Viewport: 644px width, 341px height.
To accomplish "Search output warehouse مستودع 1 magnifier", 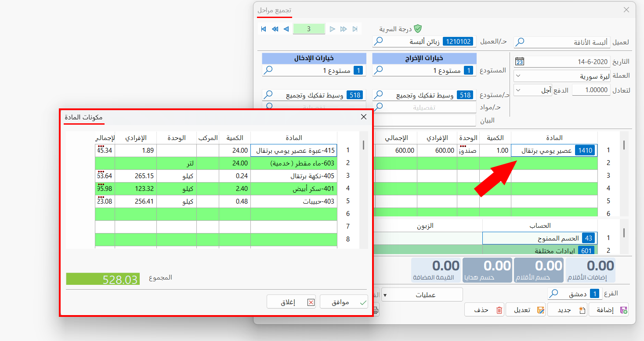I will [x=378, y=70].
